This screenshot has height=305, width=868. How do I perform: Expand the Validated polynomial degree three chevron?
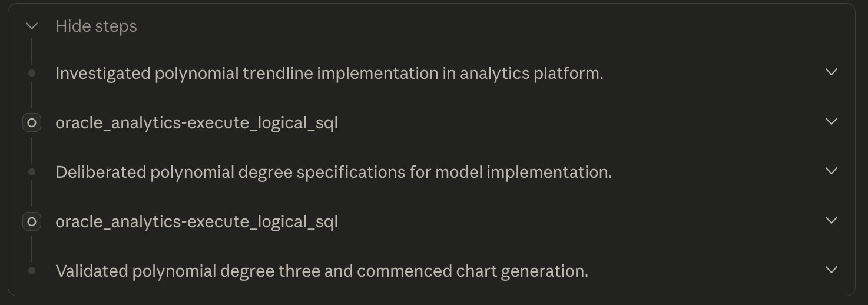[x=831, y=270]
